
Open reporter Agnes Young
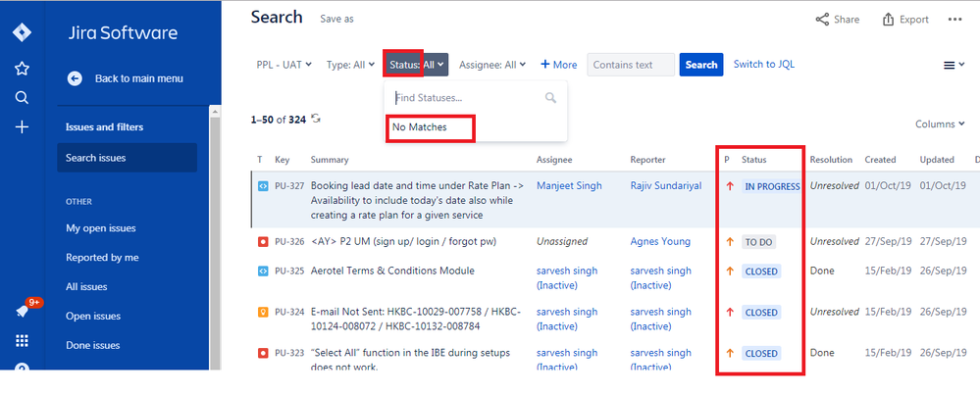pyautogui.click(x=660, y=241)
